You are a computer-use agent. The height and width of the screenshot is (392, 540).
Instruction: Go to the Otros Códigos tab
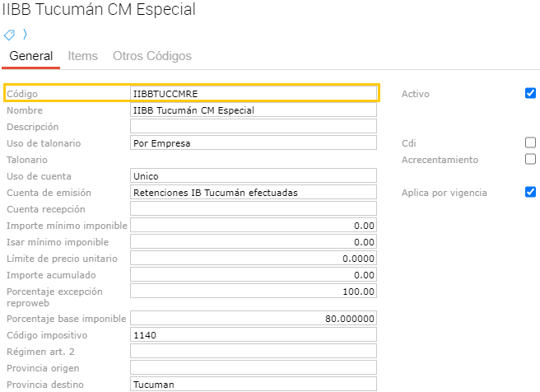[152, 56]
